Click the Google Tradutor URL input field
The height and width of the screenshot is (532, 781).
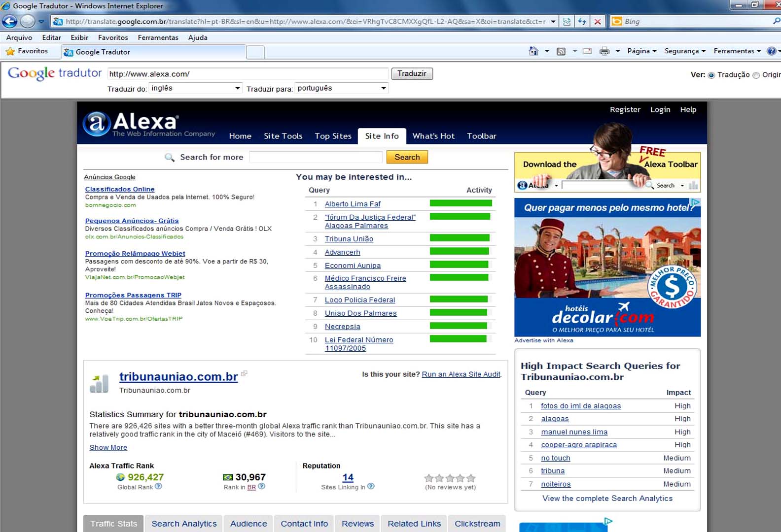coord(248,74)
